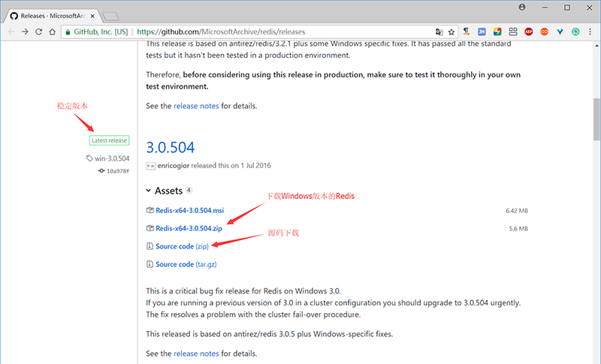Open the 3.0.504 release title
Viewport: 601px width, 364px height.
pos(170,147)
